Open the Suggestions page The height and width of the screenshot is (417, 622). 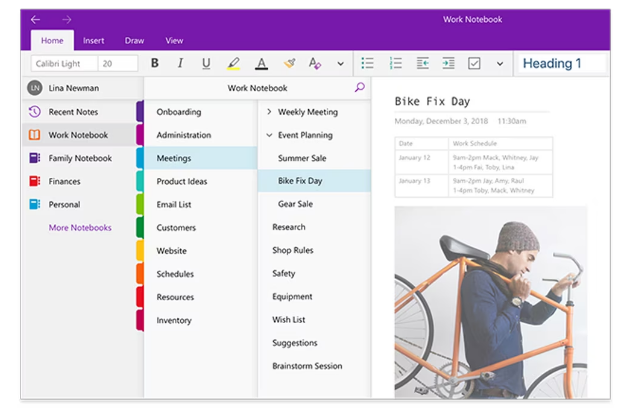click(315, 343)
